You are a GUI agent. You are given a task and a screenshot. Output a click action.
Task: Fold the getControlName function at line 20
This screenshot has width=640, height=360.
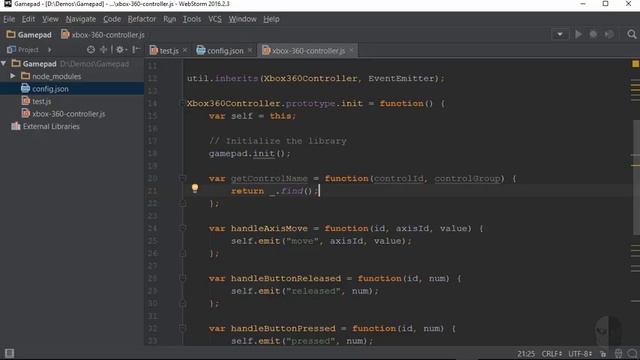(182, 178)
